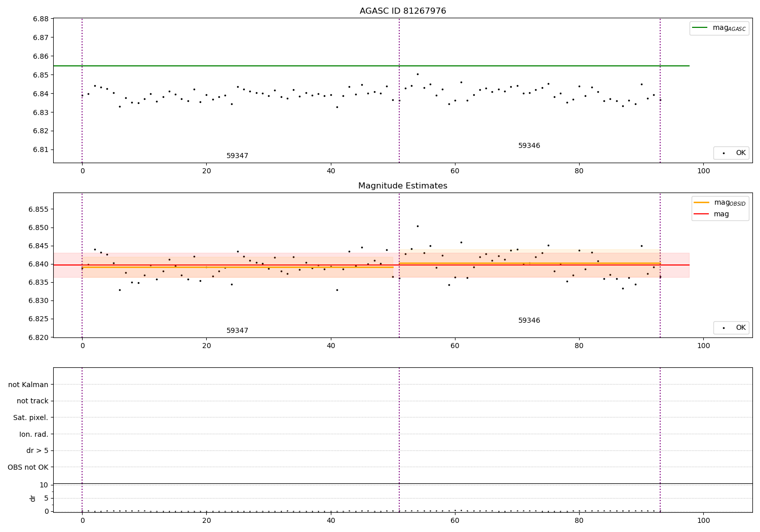Click the 'Sat. pixel.' row label
The image size is (760, 532).
point(31,417)
